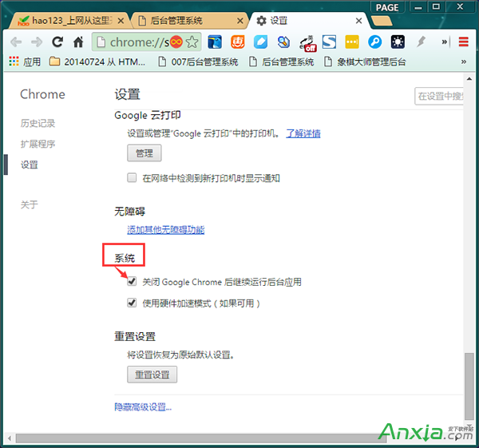Click the PAGE button in title bar
The height and width of the screenshot is (448, 479).
(x=387, y=7)
